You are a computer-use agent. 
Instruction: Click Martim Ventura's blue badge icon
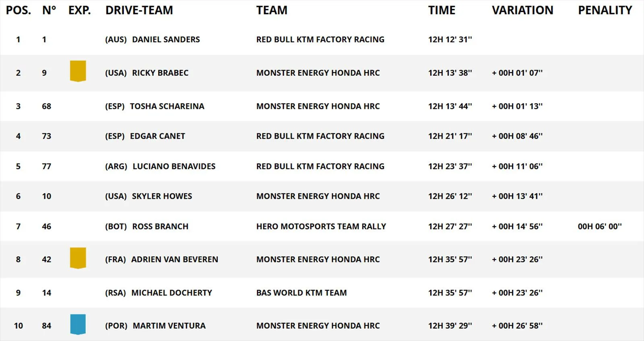[x=78, y=324]
